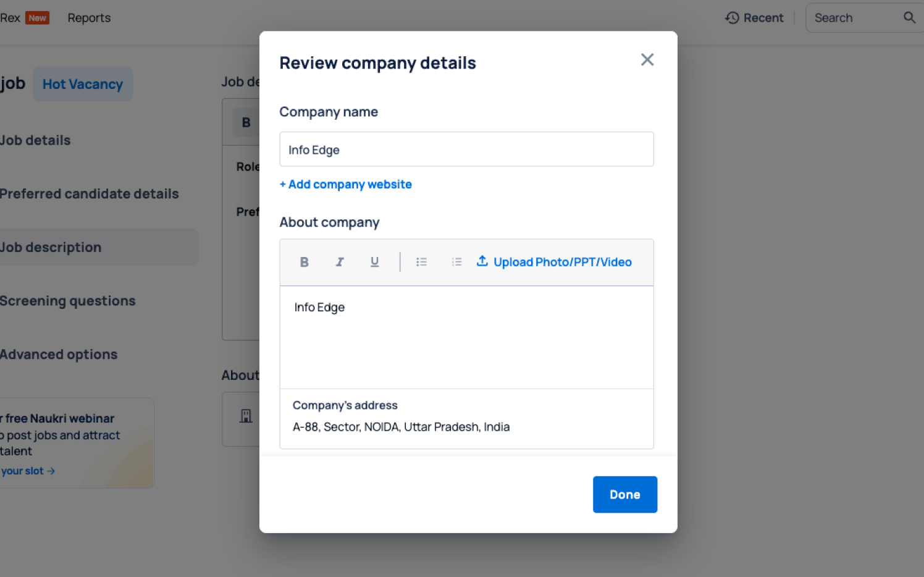Open the Reports menu
The height and width of the screenshot is (577, 924).
coord(89,18)
